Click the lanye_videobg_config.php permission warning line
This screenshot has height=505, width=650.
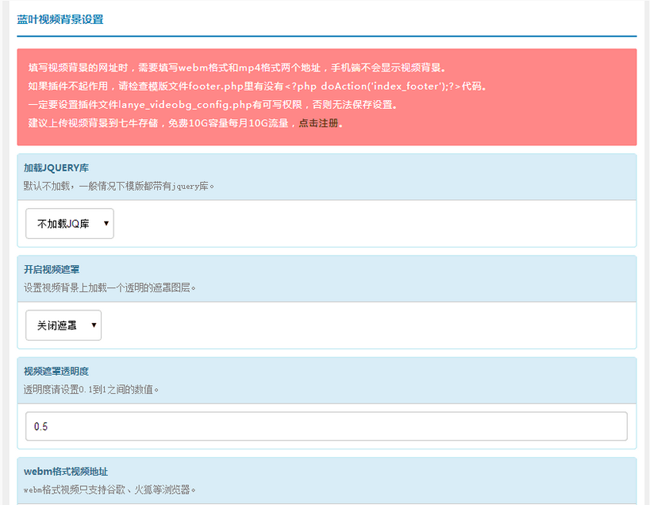[212, 104]
